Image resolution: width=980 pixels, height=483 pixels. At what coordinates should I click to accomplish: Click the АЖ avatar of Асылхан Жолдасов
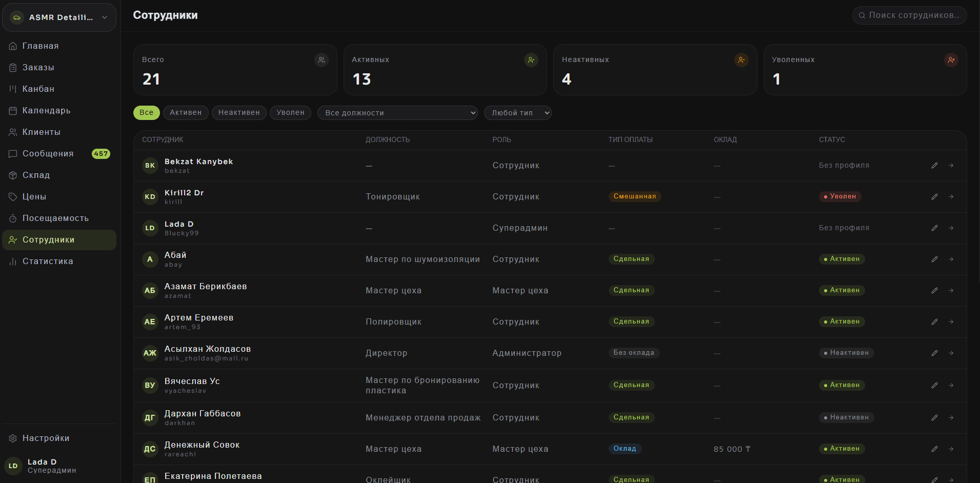(150, 353)
